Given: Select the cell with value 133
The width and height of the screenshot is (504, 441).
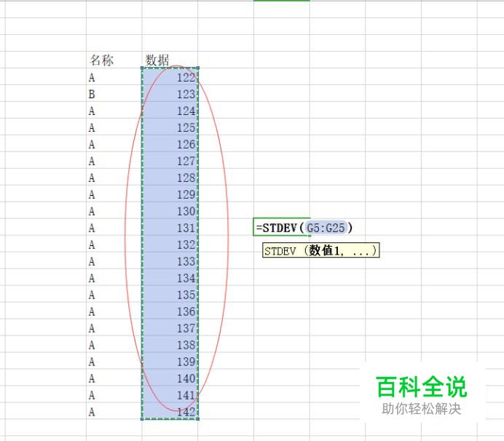Looking at the screenshot, I should (x=170, y=261).
